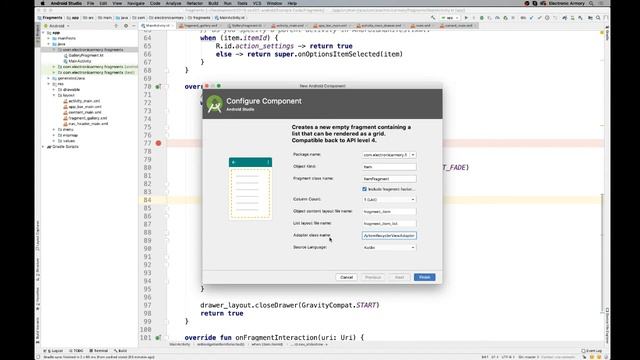The width and height of the screenshot is (640, 360).
Task: Open the Terminal tool window
Action: click(99, 351)
